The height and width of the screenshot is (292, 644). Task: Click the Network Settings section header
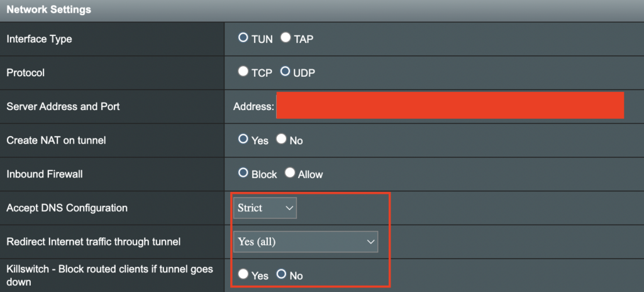pyautogui.click(x=49, y=9)
